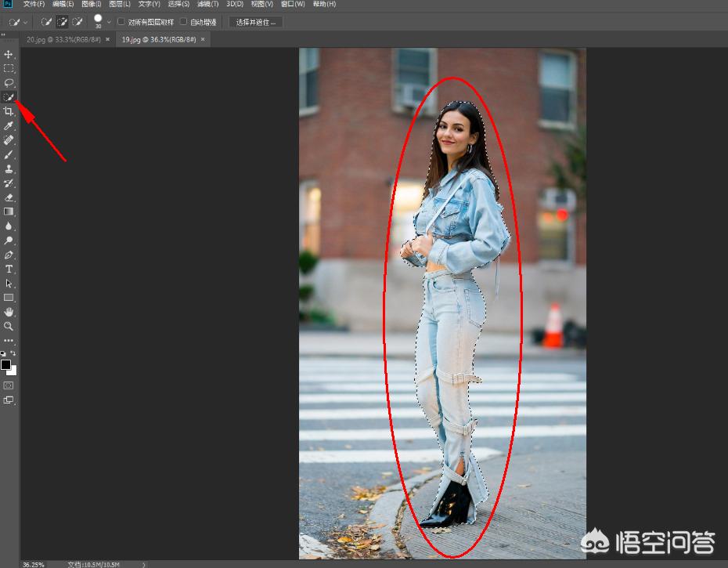The image size is (728, 568).
Task: Click the 选择并遮住 button
Action: (x=256, y=22)
